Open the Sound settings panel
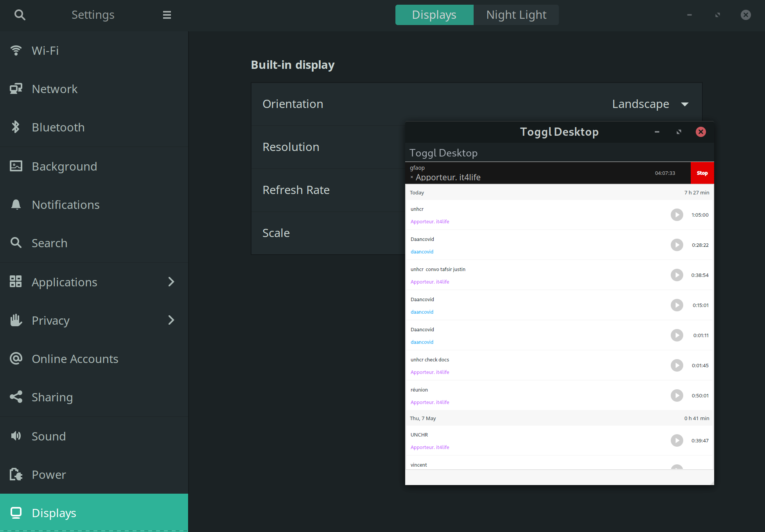This screenshot has width=765, height=532. click(94, 436)
